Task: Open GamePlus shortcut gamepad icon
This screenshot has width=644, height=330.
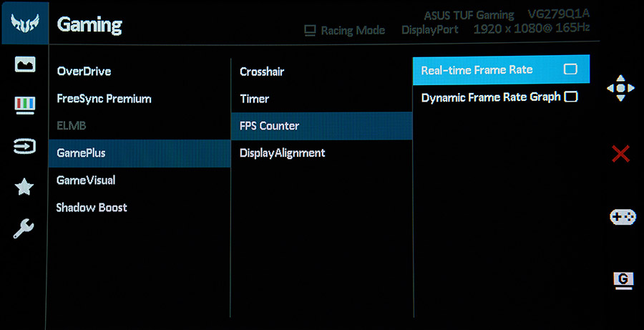Action: pos(623,217)
